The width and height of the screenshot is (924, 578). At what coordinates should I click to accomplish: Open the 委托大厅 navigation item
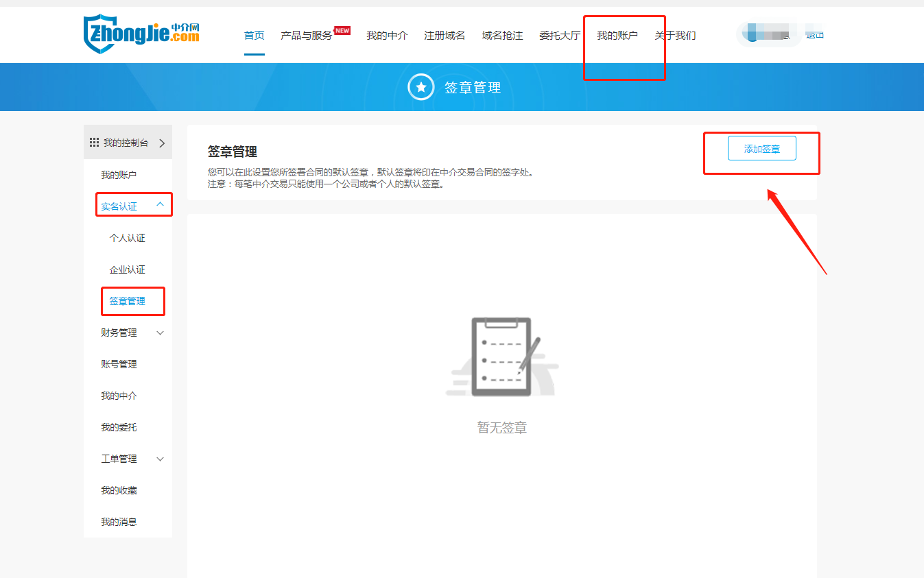tap(559, 36)
